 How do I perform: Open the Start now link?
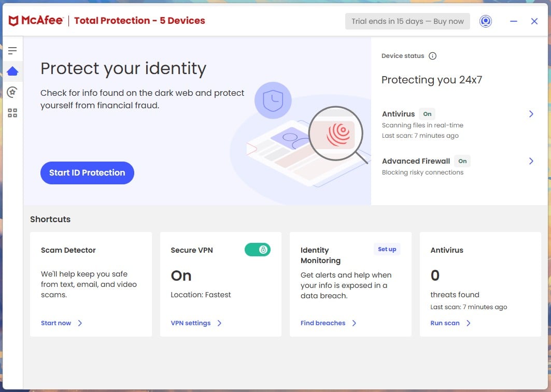click(x=56, y=323)
